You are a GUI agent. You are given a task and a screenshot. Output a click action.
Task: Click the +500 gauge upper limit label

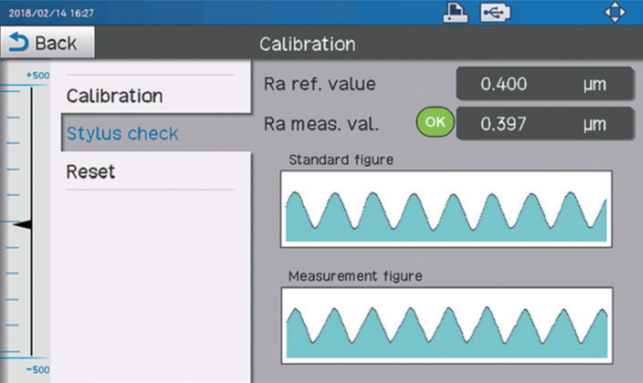tap(38, 75)
